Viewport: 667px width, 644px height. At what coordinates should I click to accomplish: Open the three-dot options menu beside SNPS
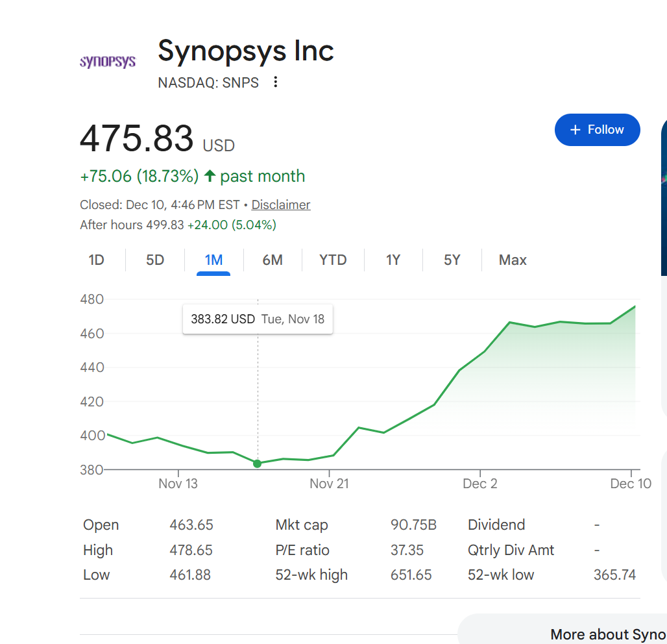pos(276,82)
